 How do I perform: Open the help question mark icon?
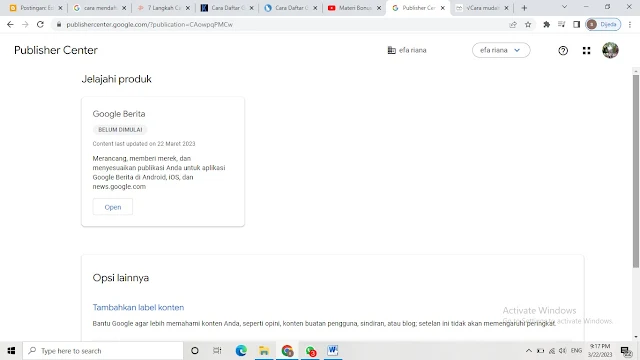pos(563,51)
